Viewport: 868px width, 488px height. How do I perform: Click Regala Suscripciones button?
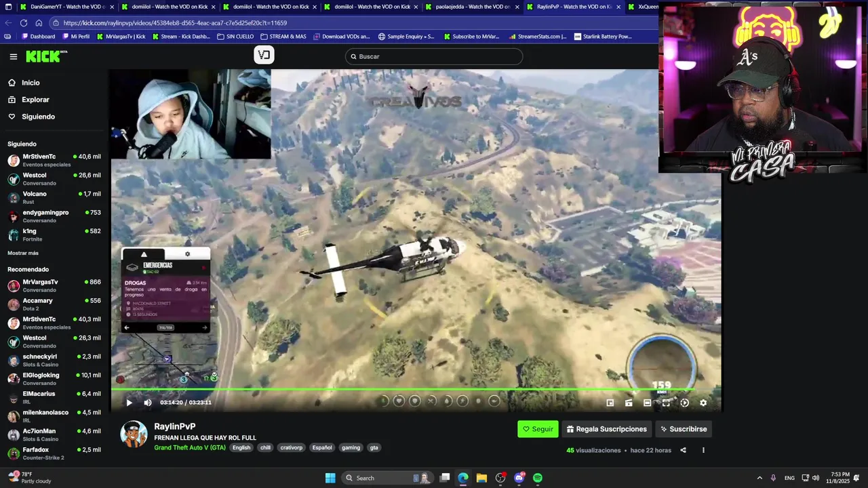pyautogui.click(x=606, y=429)
